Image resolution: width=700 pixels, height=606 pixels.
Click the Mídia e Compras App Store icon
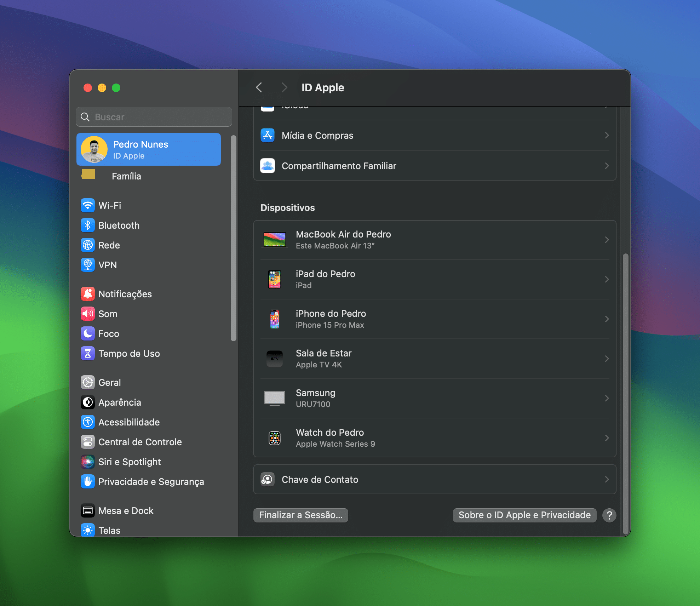(268, 135)
